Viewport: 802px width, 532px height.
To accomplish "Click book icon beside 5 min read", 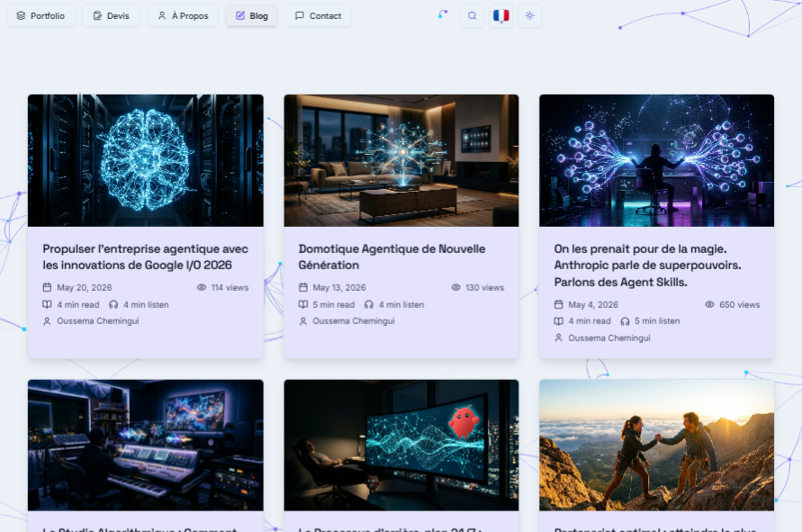I will tap(303, 304).
